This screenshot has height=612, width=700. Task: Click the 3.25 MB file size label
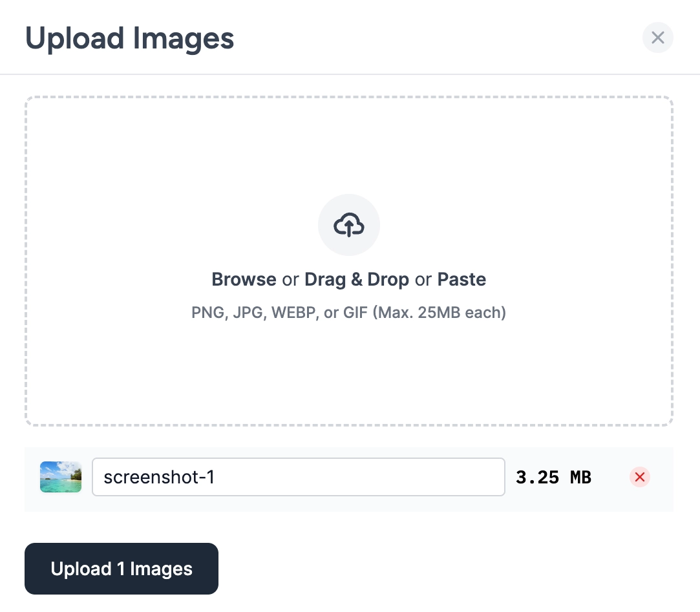(553, 477)
